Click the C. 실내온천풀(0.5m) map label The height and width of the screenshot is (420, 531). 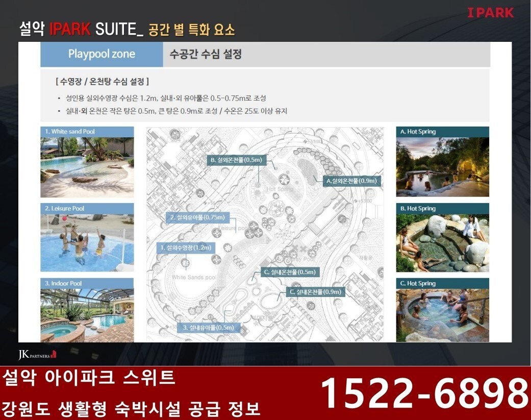point(290,272)
